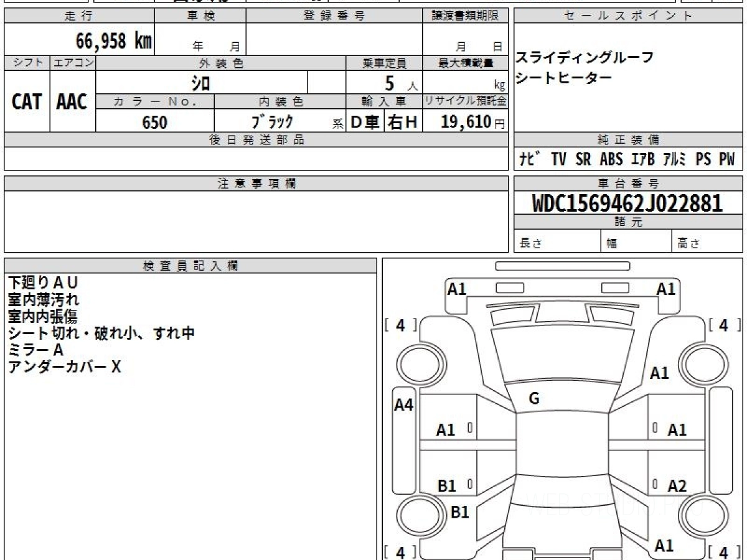This screenshot has height=560, width=747.
Task: Click the エアコン header cell
Action: (73, 63)
